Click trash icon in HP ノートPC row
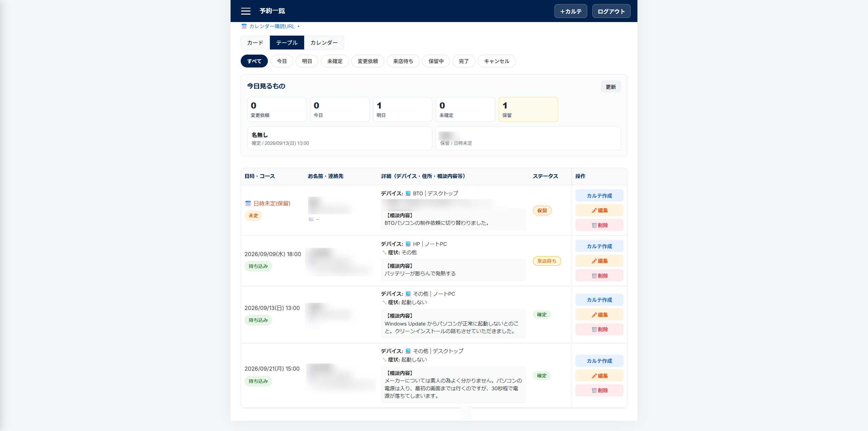 (594, 276)
